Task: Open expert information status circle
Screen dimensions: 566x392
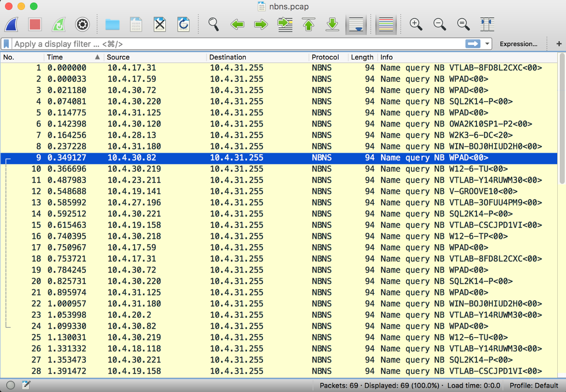Action: (x=10, y=385)
